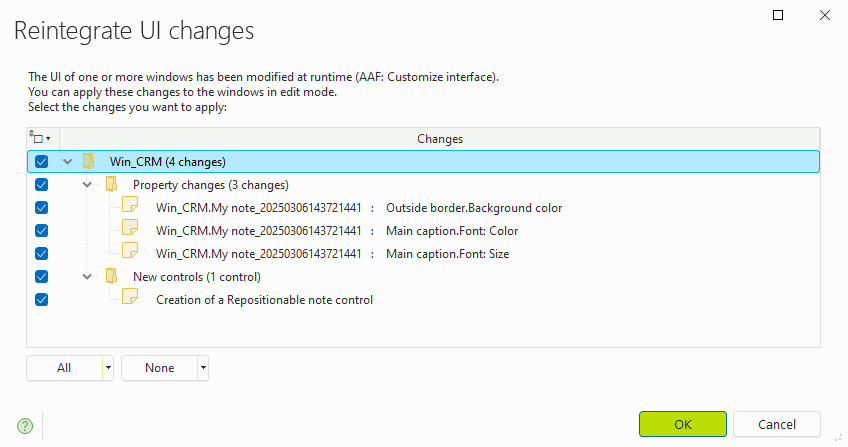
Task: Click the New controls folder icon
Action: click(x=111, y=276)
